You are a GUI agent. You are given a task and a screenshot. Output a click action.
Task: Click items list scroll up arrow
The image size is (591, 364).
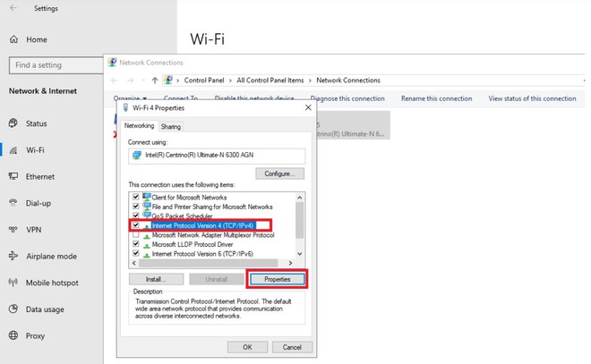[x=300, y=198]
